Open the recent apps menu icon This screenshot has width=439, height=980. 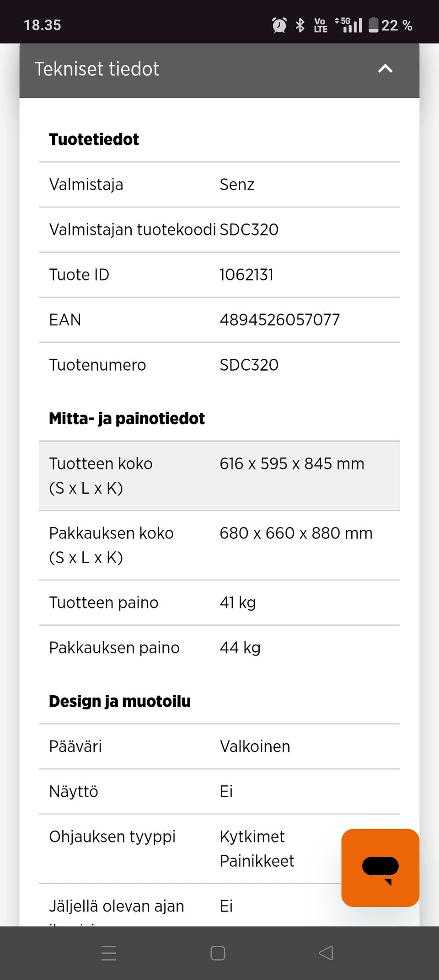[109, 953]
